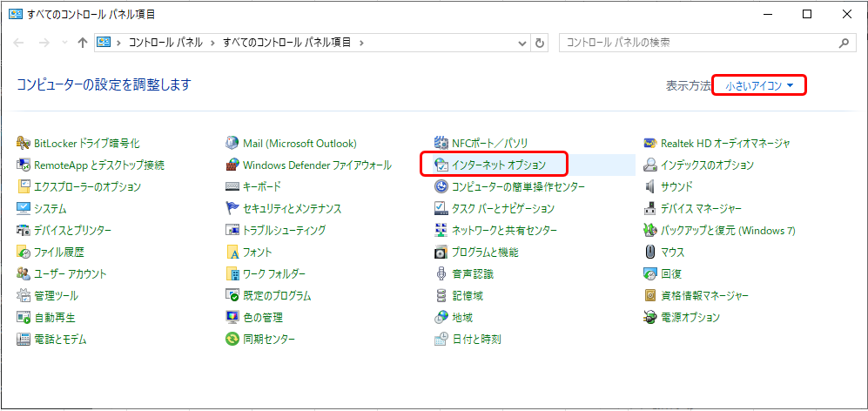Open the プログラムと機能 link

pos(485,253)
